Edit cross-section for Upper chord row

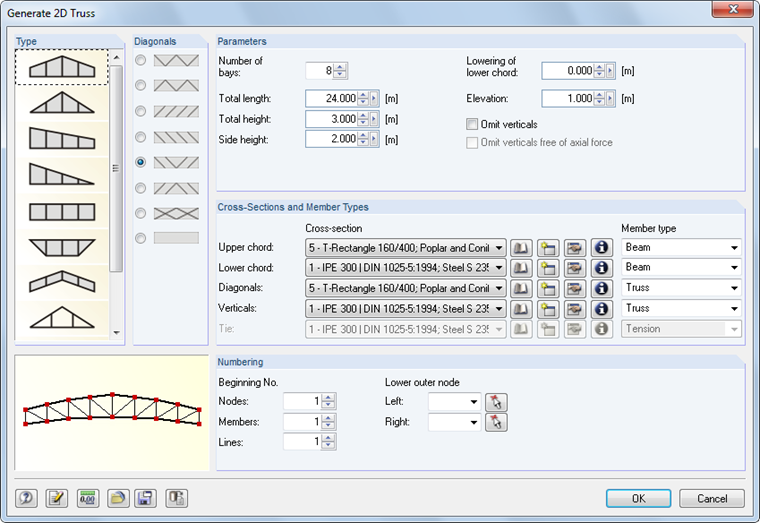[x=574, y=248]
